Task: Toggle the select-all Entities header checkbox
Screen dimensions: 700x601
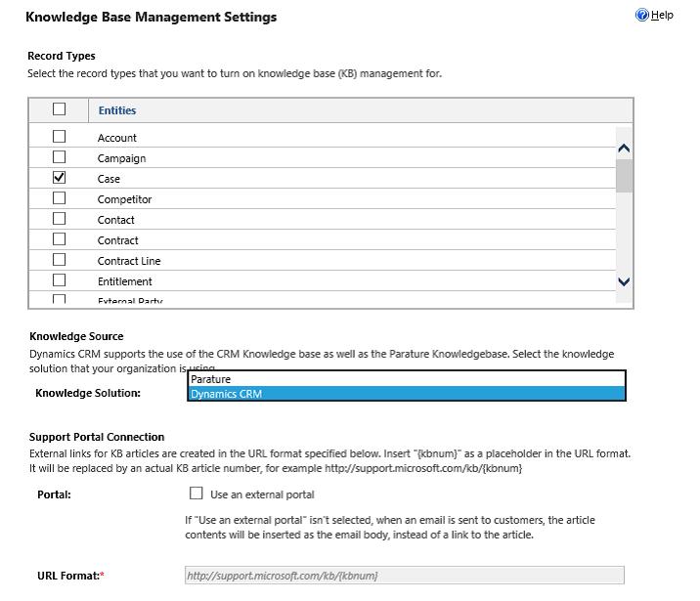Action: click(59, 108)
